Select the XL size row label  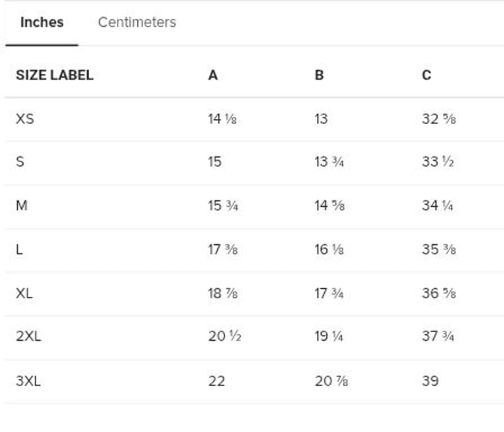24,293
